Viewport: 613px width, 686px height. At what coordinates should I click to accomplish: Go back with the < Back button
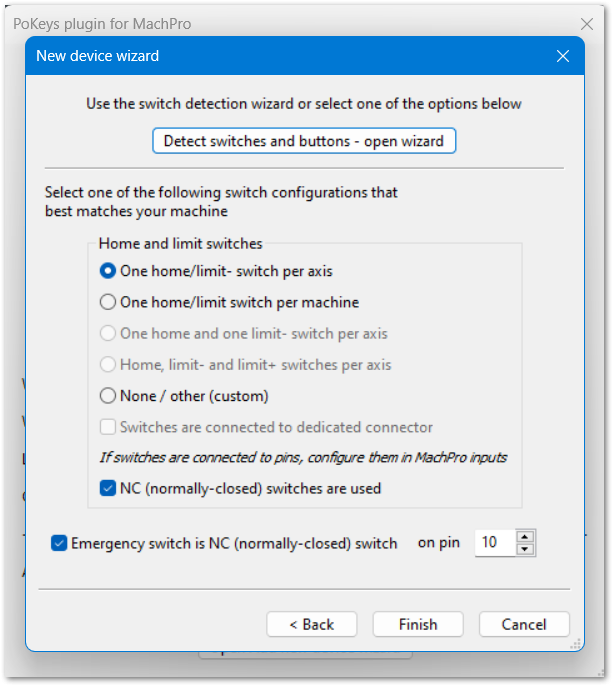coord(312,624)
